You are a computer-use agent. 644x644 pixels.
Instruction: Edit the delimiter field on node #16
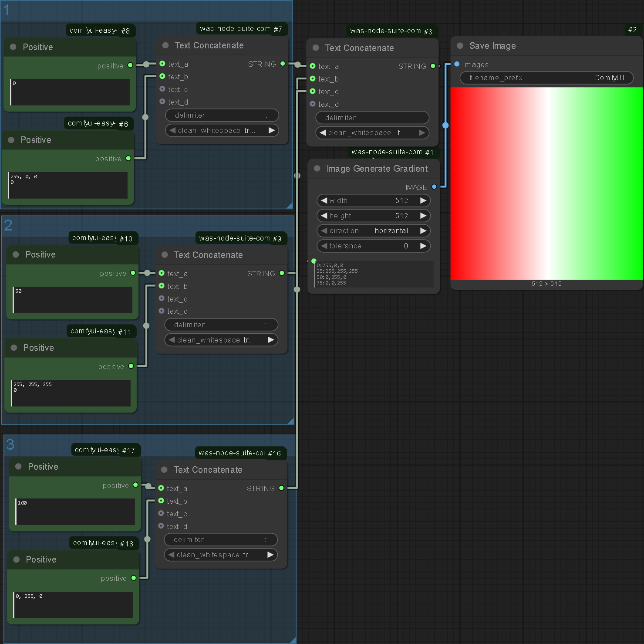point(221,539)
